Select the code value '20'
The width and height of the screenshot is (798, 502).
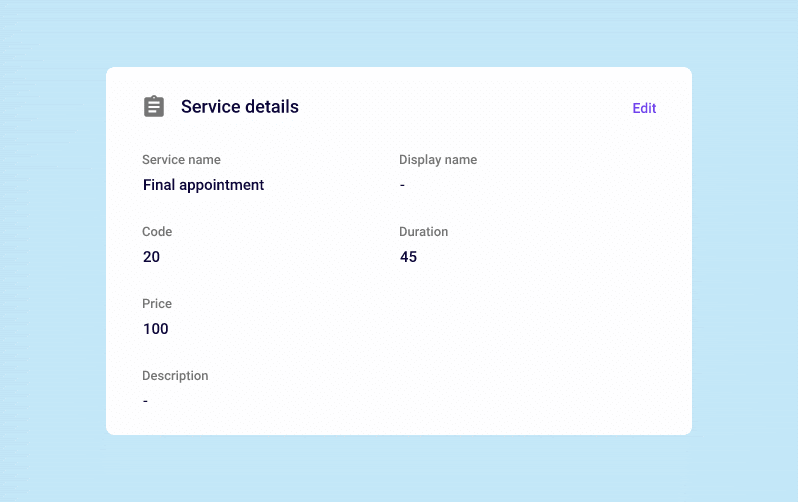[x=151, y=257]
